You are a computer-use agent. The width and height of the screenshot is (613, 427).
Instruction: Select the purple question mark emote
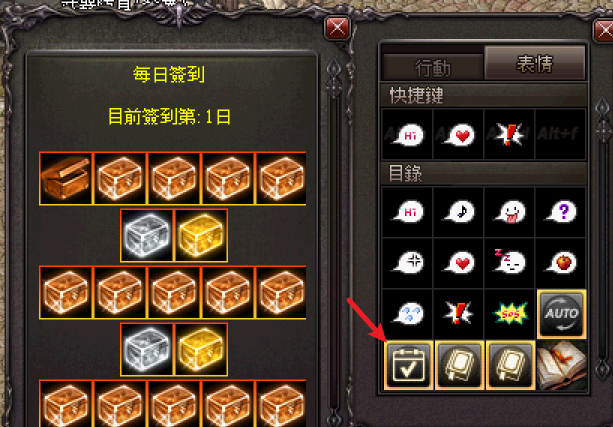click(x=561, y=212)
